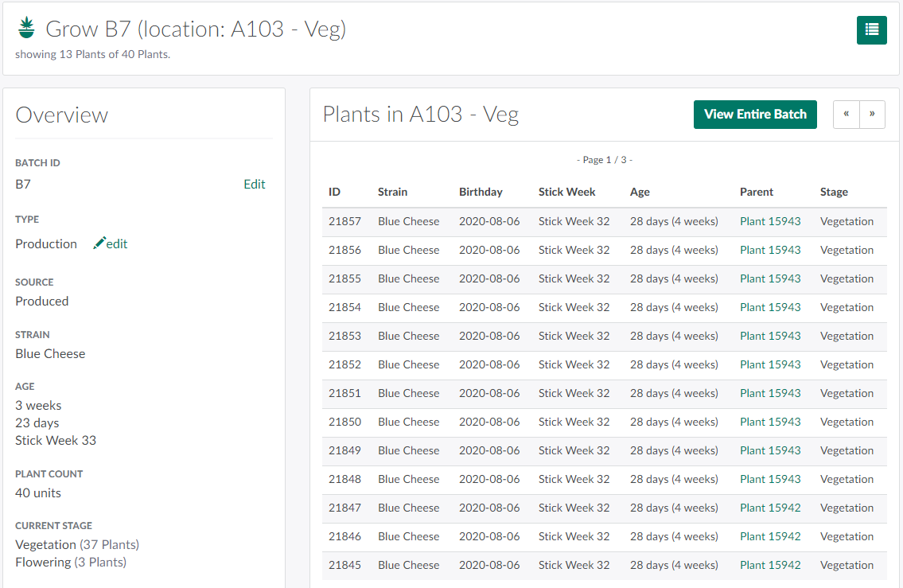The width and height of the screenshot is (903, 588).
Task: Click the Age column header
Action: click(x=640, y=192)
